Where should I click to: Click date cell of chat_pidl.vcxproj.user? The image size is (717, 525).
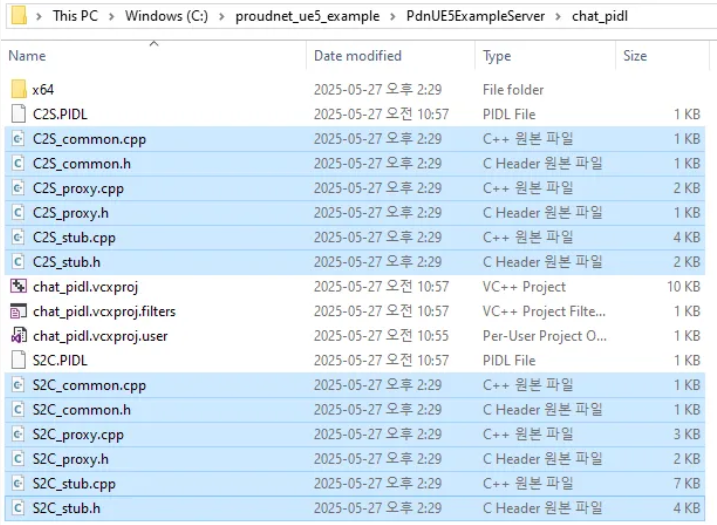click(381, 336)
